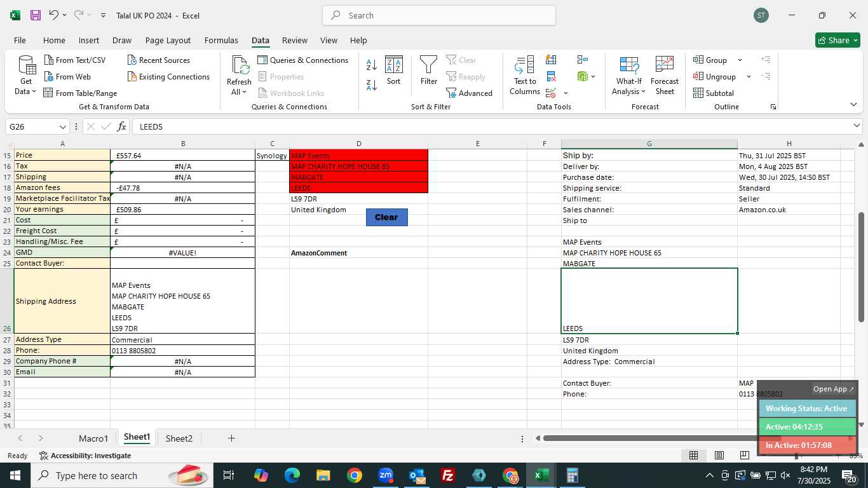Open the Undo history dropdown
This screenshot has width=868, height=488.
(x=64, y=15)
